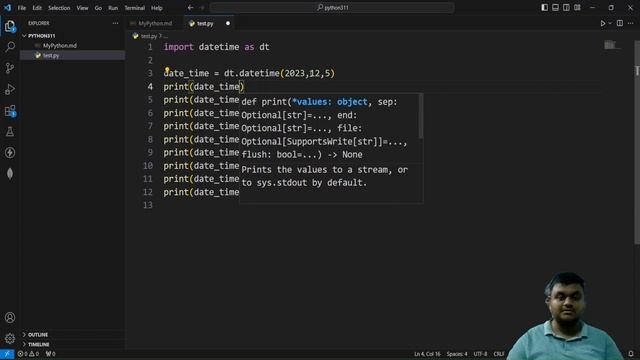Click the import keyword on line 1
This screenshot has height=360, width=640.
click(178, 47)
